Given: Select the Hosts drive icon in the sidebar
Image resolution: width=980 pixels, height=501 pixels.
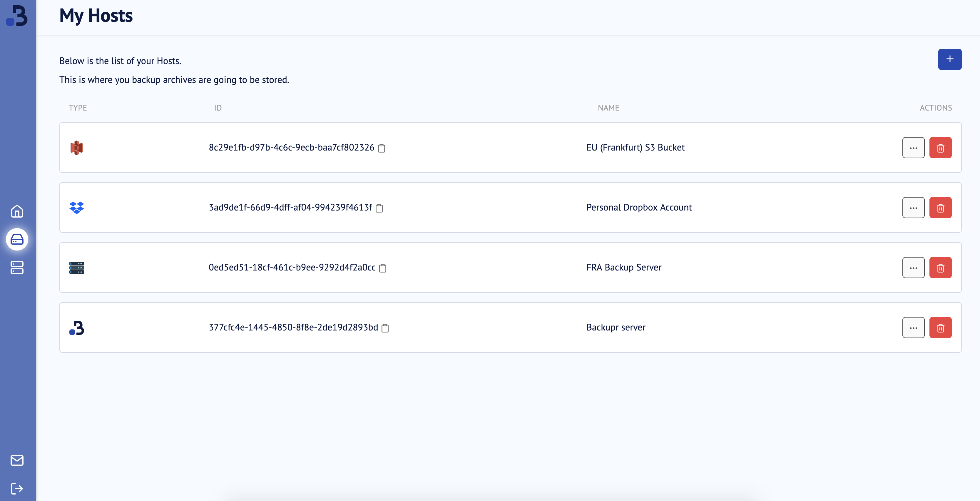Looking at the screenshot, I should click(17, 239).
